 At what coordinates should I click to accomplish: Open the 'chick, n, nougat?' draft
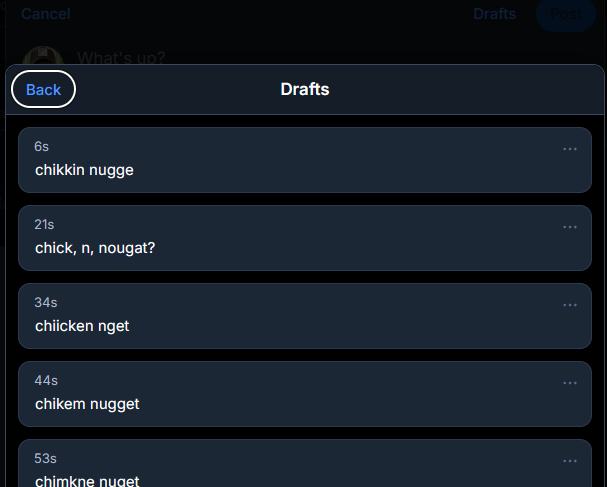[x=305, y=238]
